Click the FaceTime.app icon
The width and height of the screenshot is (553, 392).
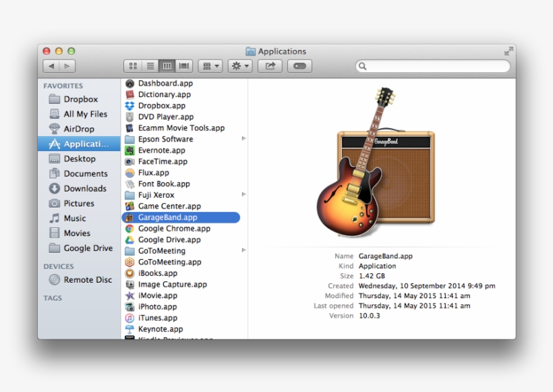[x=129, y=162]
